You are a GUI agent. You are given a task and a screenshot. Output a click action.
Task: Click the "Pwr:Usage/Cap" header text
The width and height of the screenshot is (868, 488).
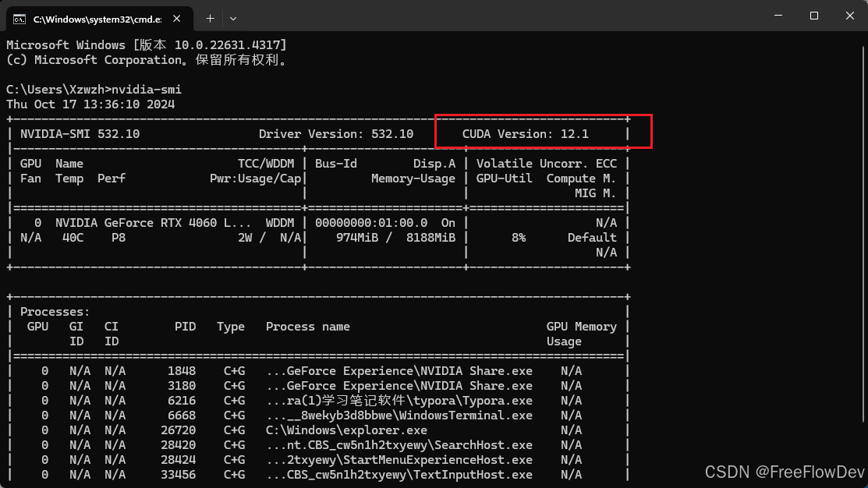click(255, 179)
